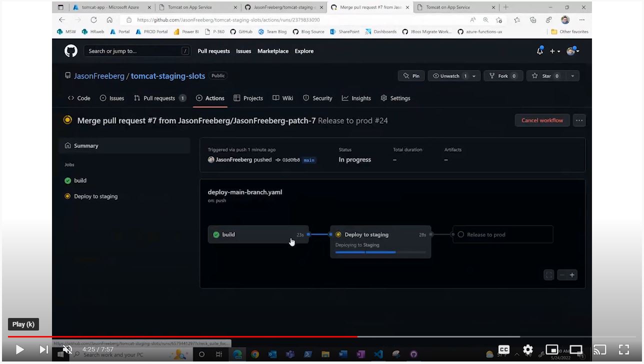Cast video to a TV
Viewport: 644px width, 364px height.
click(600, 349)
